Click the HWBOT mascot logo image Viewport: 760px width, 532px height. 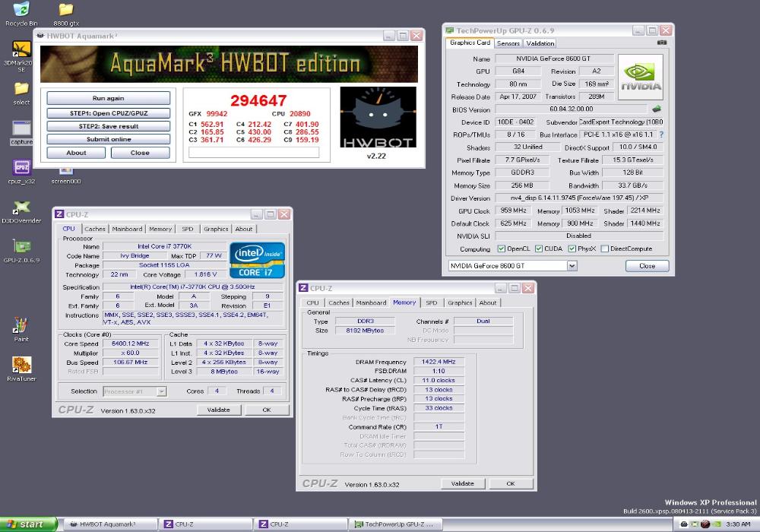[378, 118]
